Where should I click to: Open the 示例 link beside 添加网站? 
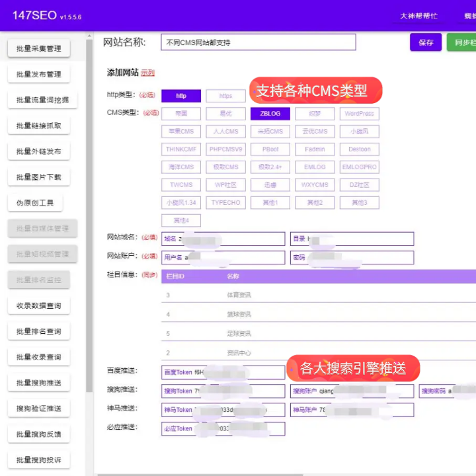(147, 73)
